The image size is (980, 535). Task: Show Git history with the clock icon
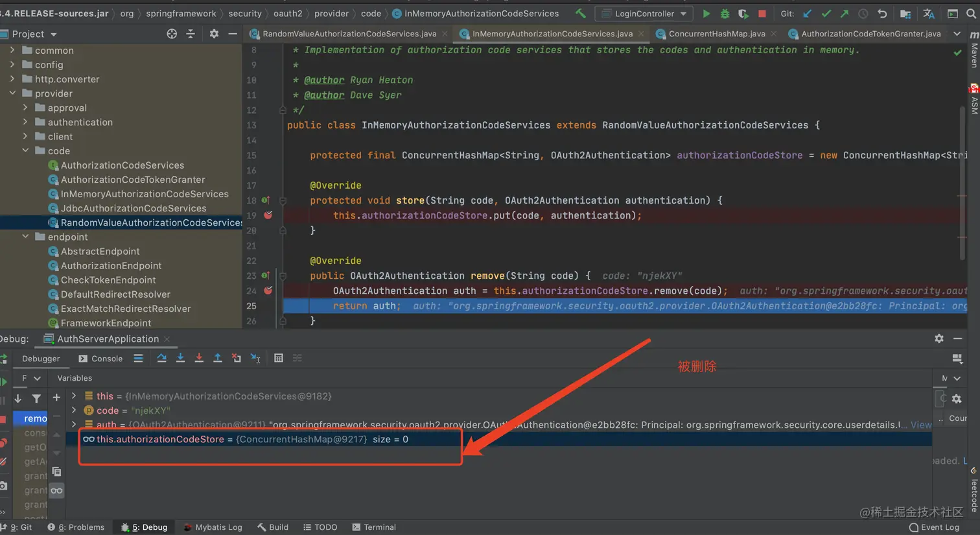click(863, 14)
